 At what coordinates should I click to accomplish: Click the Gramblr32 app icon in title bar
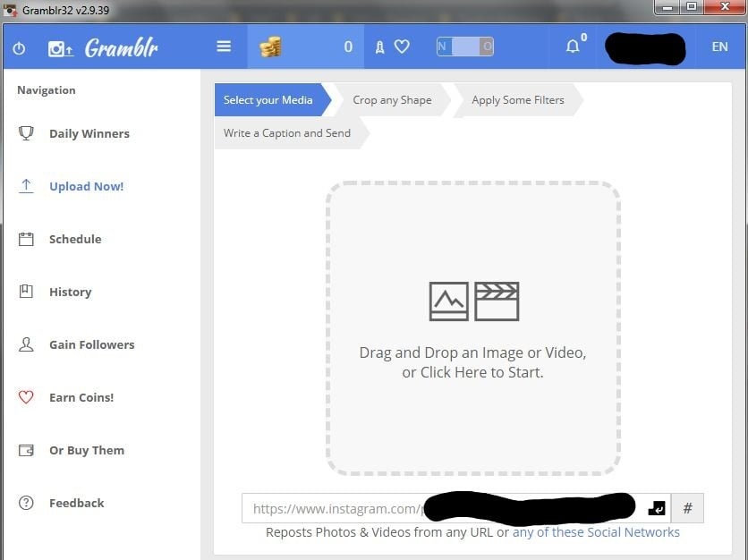[x=10, y=10]
